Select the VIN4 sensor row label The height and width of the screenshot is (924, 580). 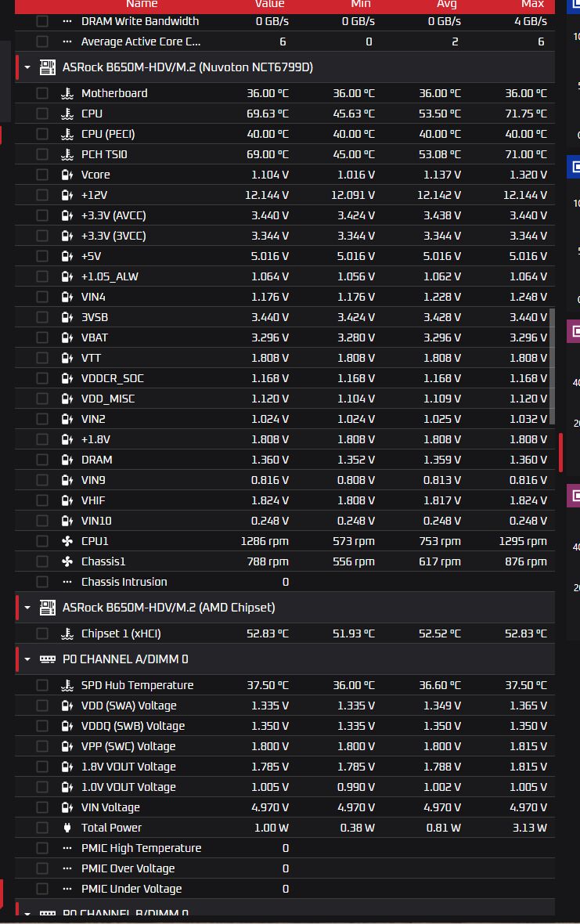pos(94,297)
